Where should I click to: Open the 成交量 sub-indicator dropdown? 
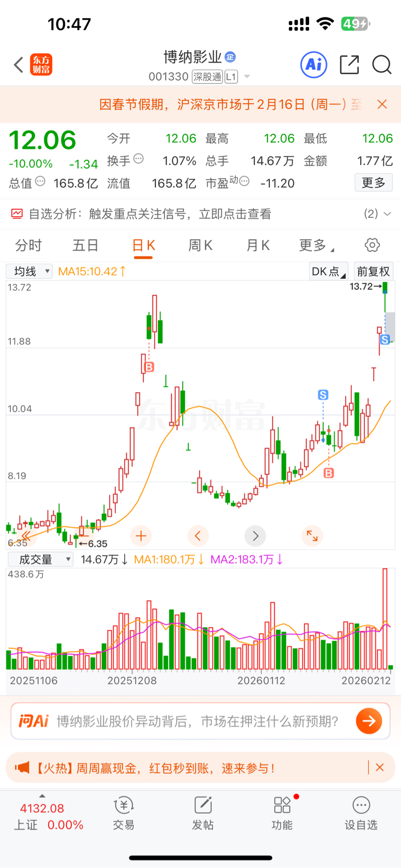(x=40, y=559)
